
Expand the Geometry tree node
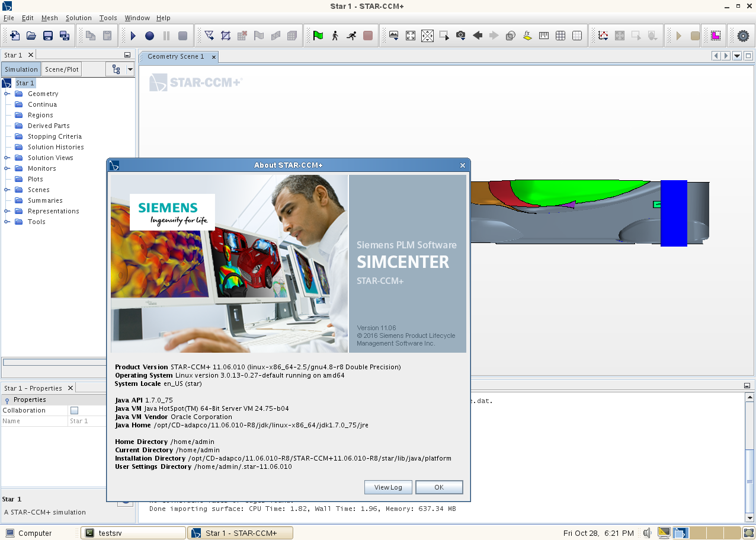[7, 94]
